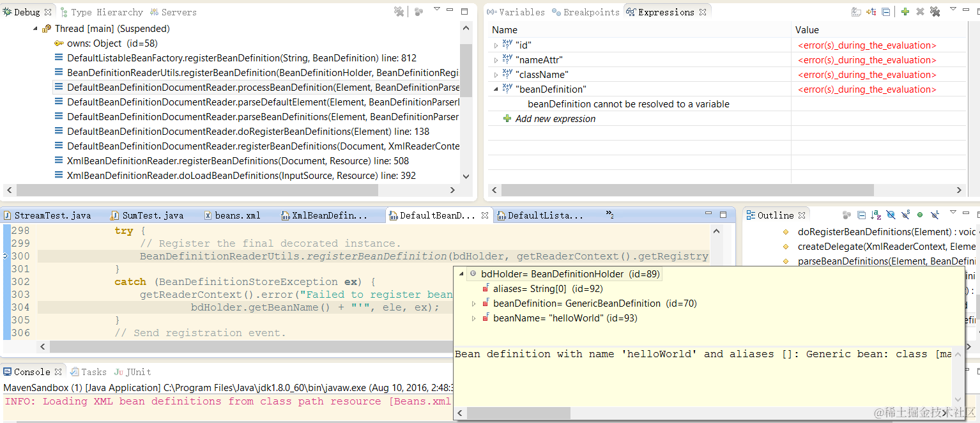
Task: Close the DefaultBeanD... editor tab
Action: pyautogui.click(x=485, y=215)
